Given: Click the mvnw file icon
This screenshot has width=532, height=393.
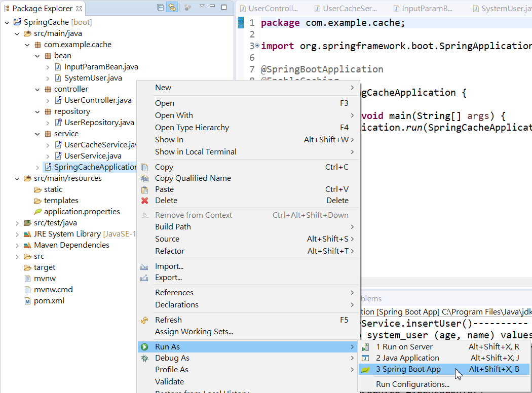Looking at the screenshot, I should tap(27, 279).
